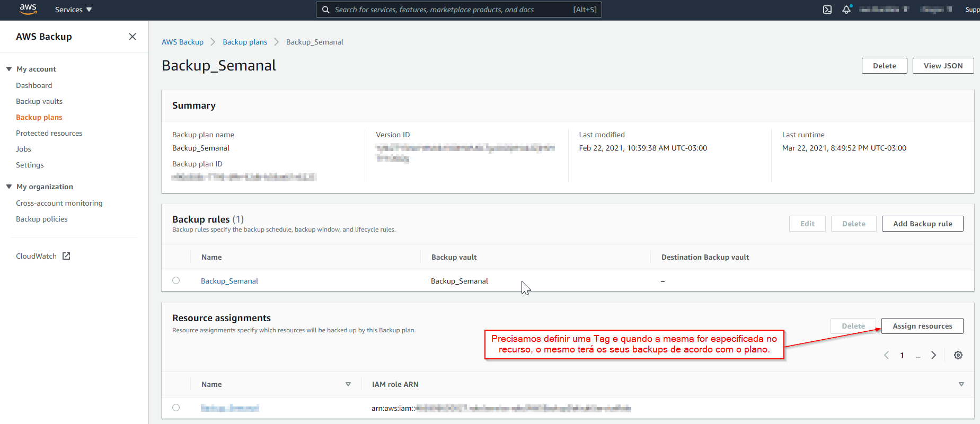Click the View JSON button
The height and width of the screenshot is (424, 980).
coord(943,66)
